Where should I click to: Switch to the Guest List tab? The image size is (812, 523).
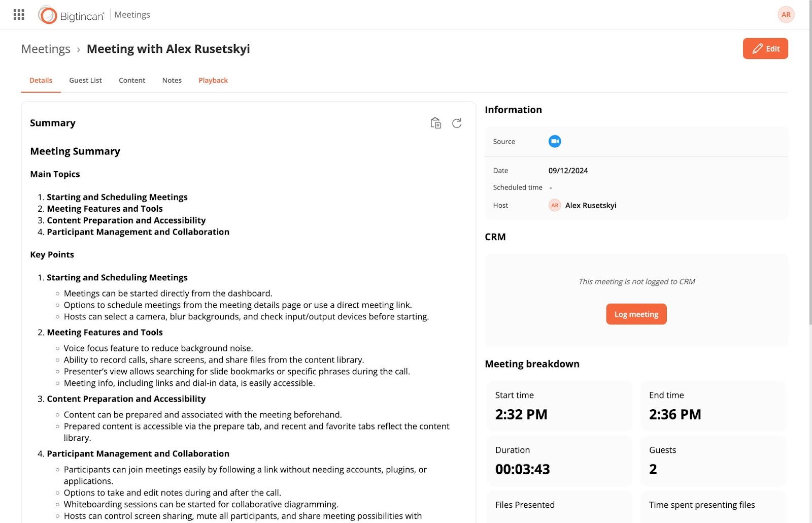[x=85, y=80]
